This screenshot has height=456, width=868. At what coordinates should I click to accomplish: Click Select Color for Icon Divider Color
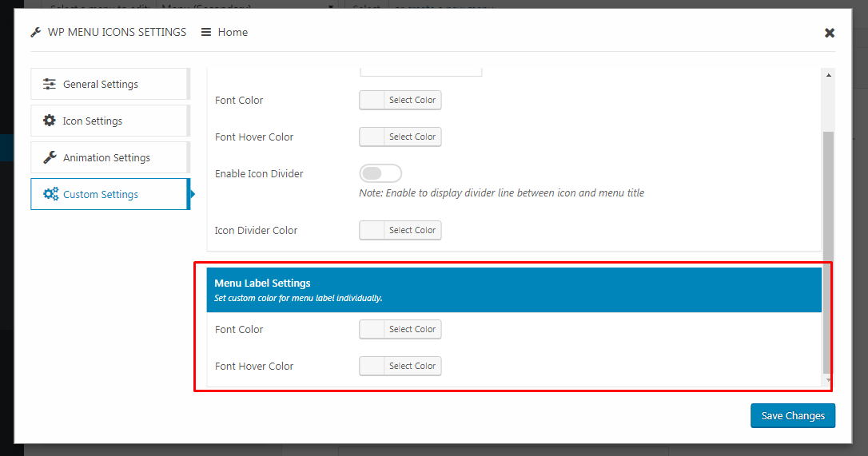coord(412,231)
